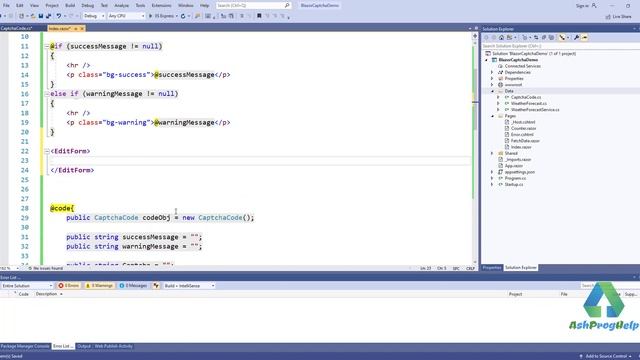
Task: Select Startup.cs in Solution Explorer
Action: pos(513,184)
